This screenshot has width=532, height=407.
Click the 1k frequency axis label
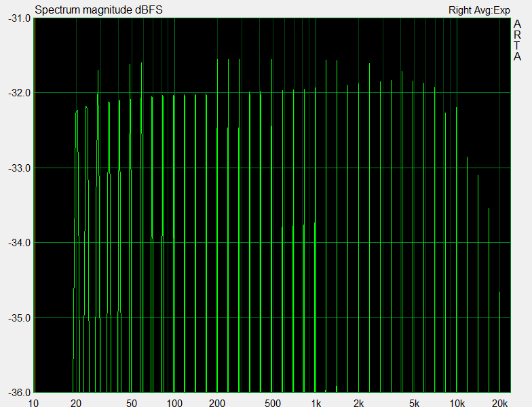pos(316,403)
